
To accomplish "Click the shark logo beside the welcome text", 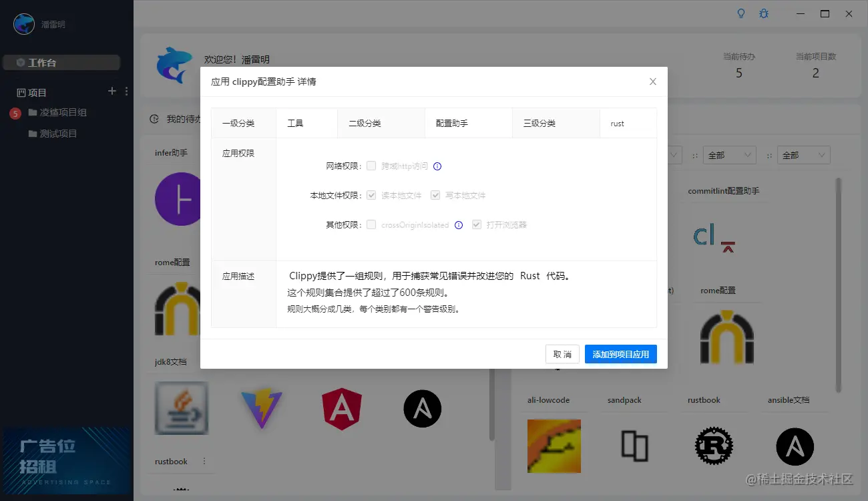I will pyautogui.click(x=174, y=65).
